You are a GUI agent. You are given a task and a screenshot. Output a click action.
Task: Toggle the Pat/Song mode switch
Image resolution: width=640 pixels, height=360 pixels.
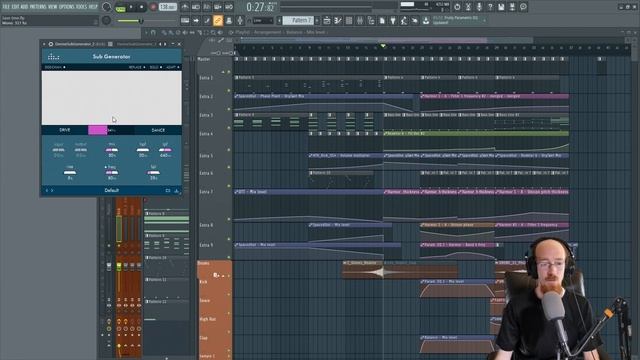coord(120,7)
